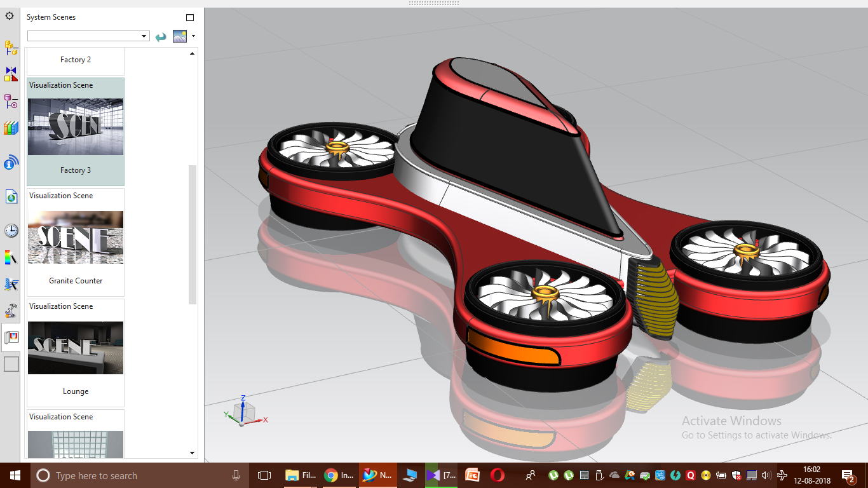Click the Granite Counter label

tap(76, 281)
